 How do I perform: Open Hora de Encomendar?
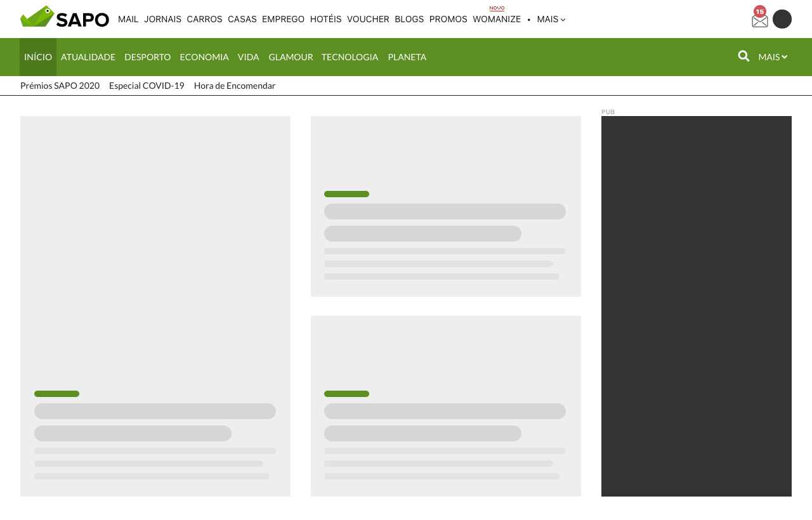(x=234, y=85)
